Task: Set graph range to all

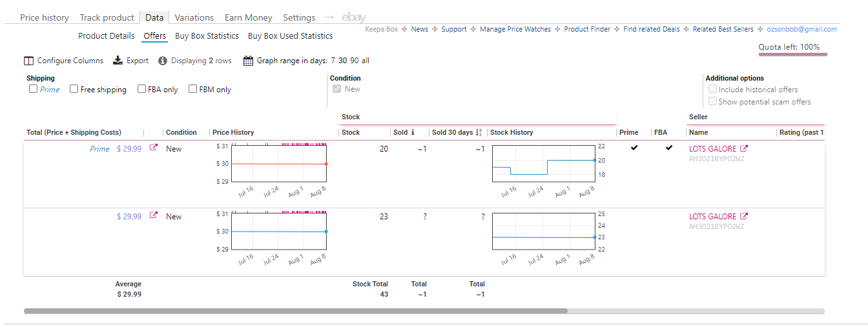Action: click(x=366, y=61)
